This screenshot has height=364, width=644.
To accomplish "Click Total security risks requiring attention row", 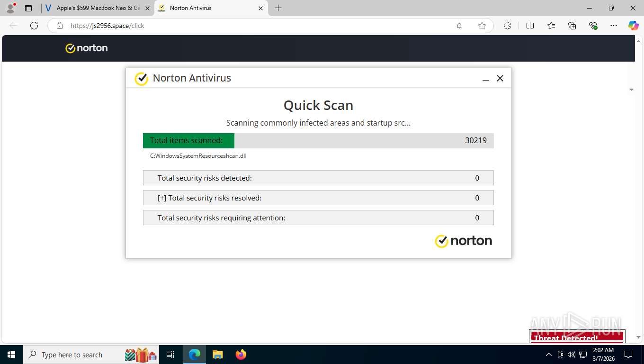I will (318, 218).
